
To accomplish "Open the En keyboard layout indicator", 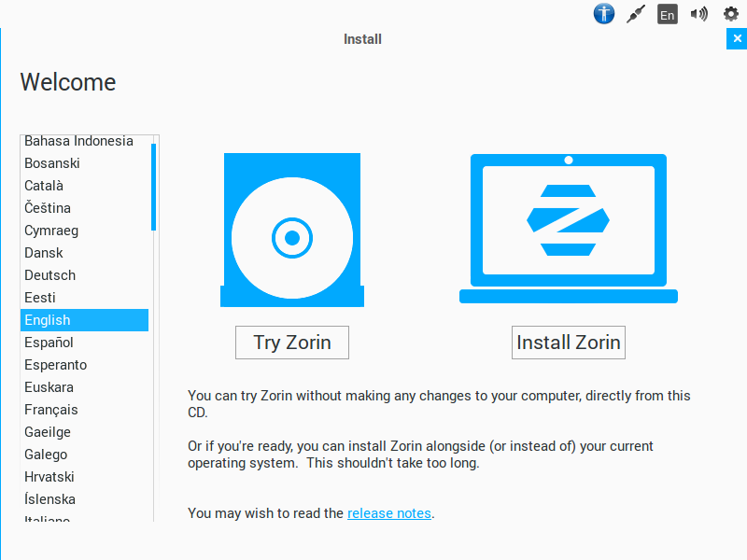I will [x=667, y=14].
